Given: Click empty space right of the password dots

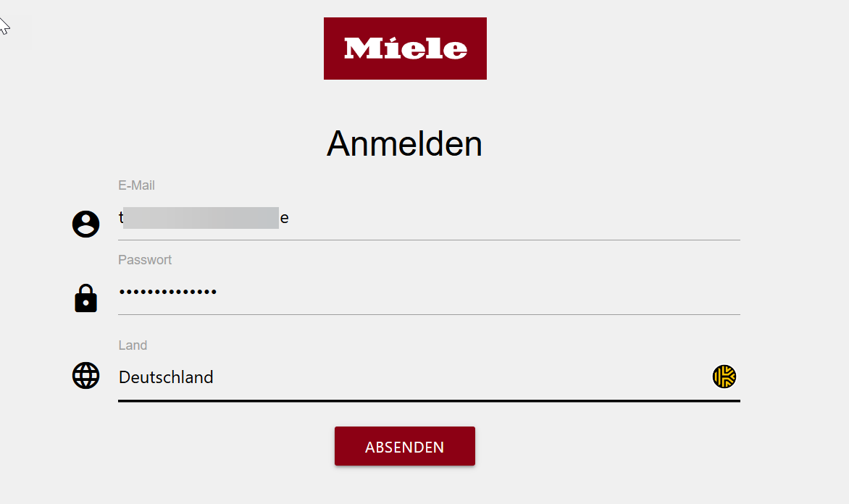Looking at the screenshot, I should [471, 293].
